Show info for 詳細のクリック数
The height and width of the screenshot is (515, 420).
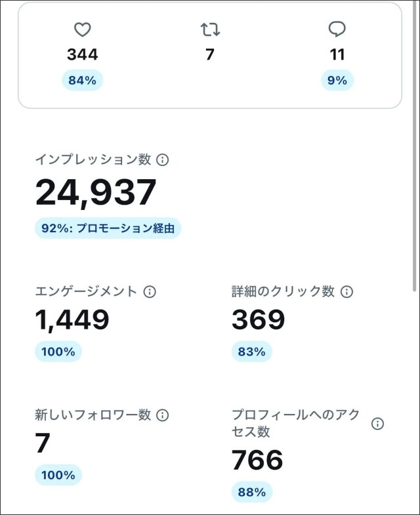[x=346, y=291]
